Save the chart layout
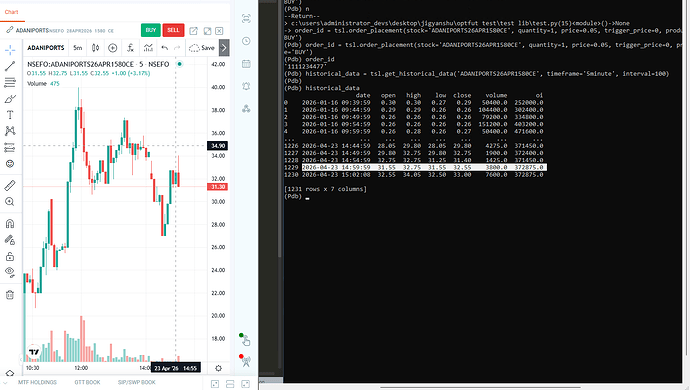The image size is (690, 390). (202, 48)
